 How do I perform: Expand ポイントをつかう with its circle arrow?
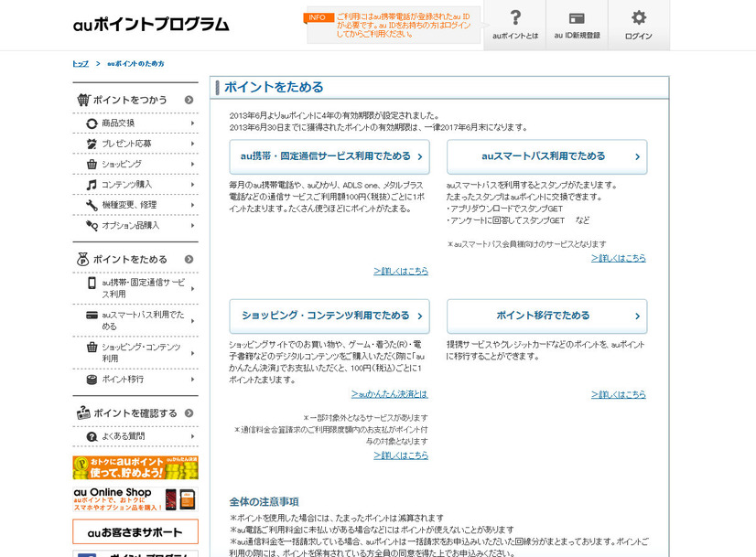point(189,100)
